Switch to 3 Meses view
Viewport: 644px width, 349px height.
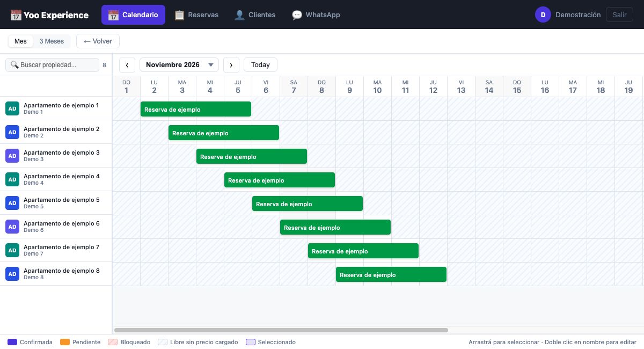coord(52,41)
